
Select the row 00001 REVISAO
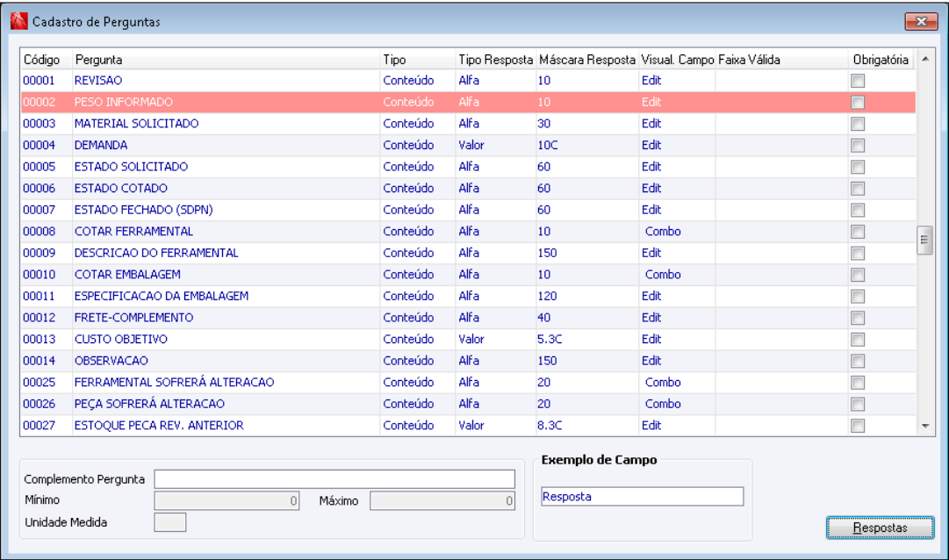468,81
